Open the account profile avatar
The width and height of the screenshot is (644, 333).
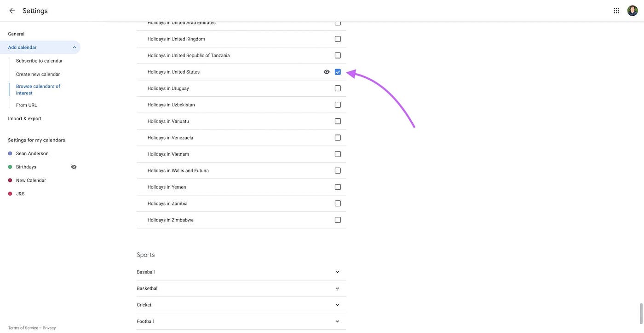(x=632, y=11)
